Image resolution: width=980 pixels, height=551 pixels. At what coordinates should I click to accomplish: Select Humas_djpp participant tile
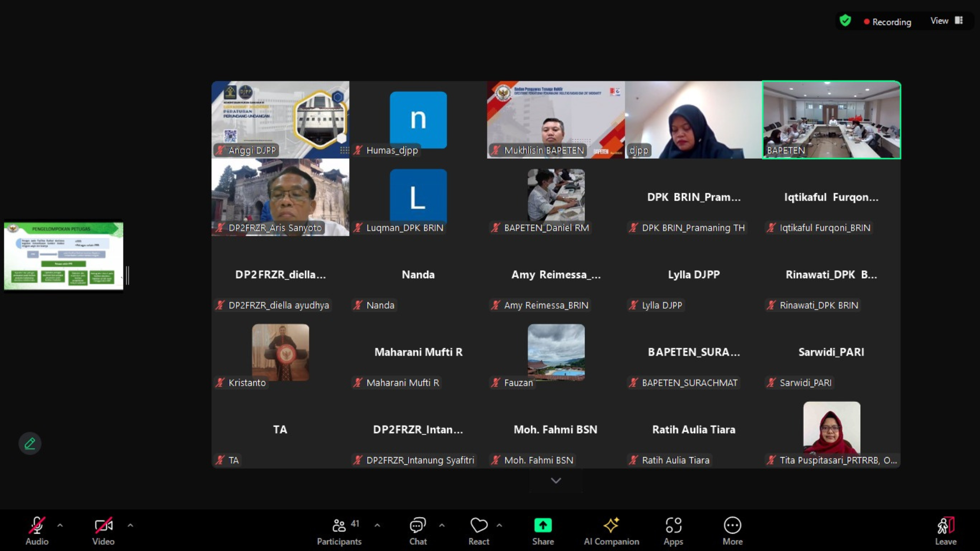[418, 119]
